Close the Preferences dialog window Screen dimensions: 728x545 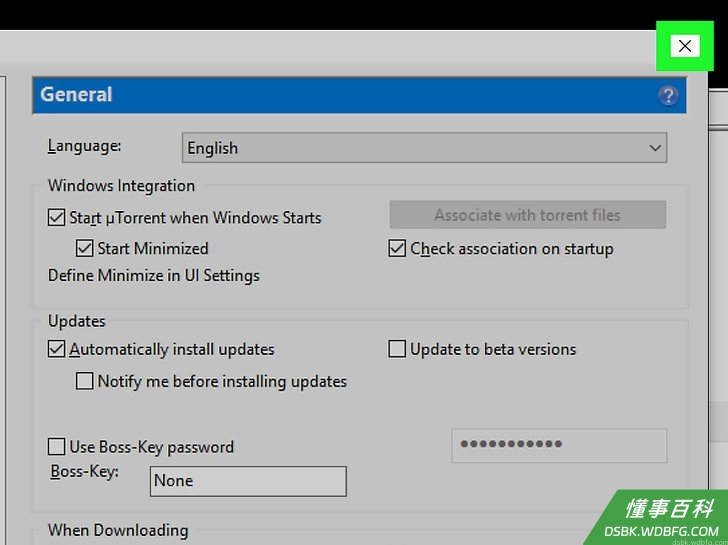click(685, 46)
